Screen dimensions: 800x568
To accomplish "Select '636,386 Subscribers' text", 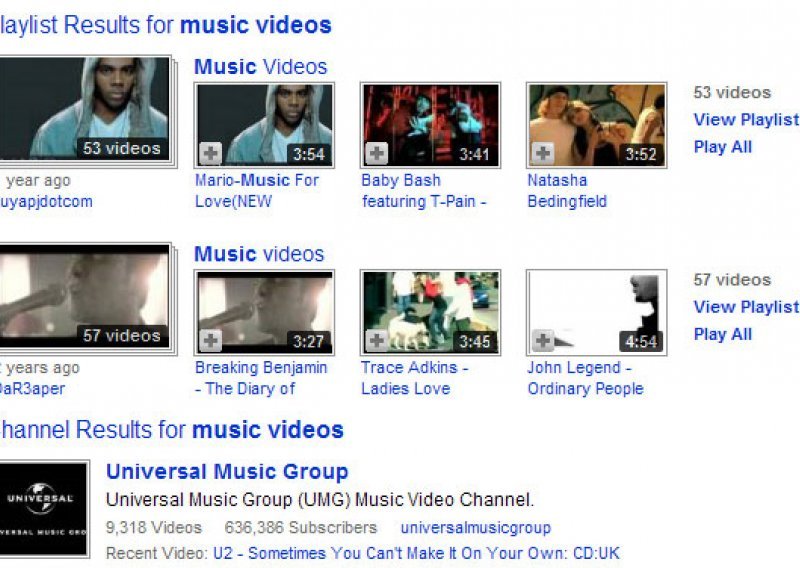I will click(301, 528).
